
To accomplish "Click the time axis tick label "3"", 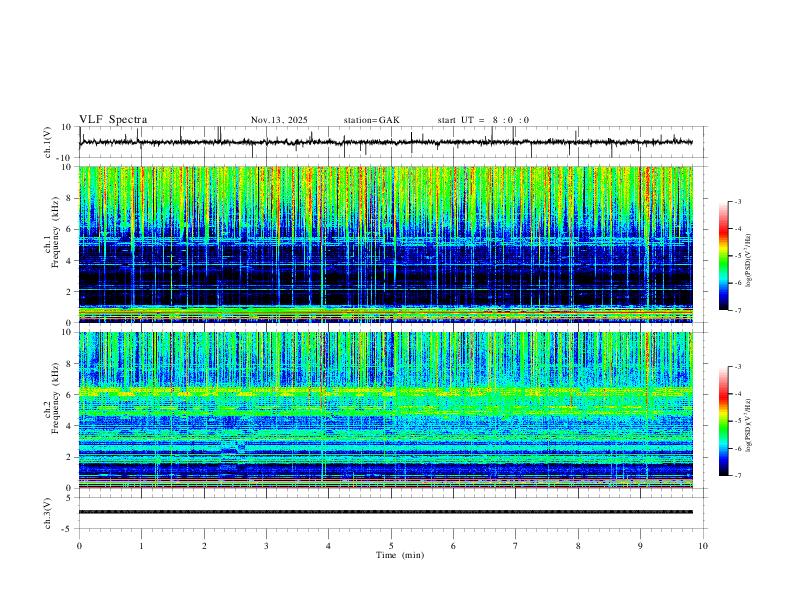I will (x=266, y=546).
